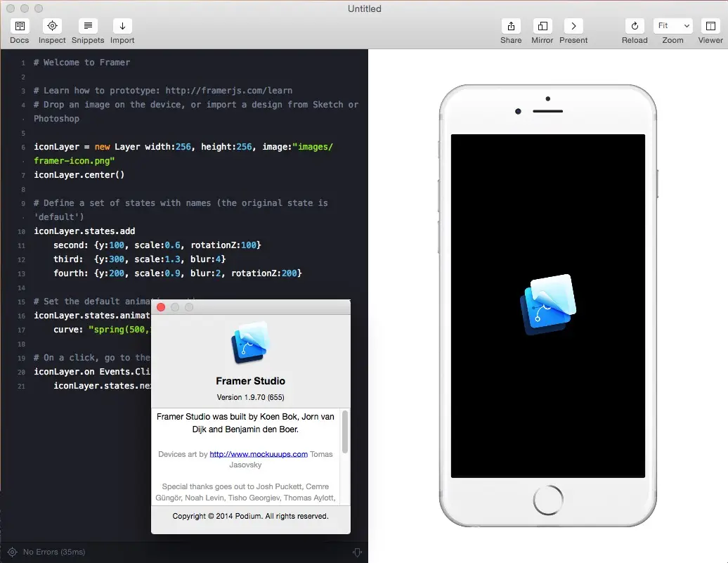Click the line starting with 'fourth:'

point(177,273)
